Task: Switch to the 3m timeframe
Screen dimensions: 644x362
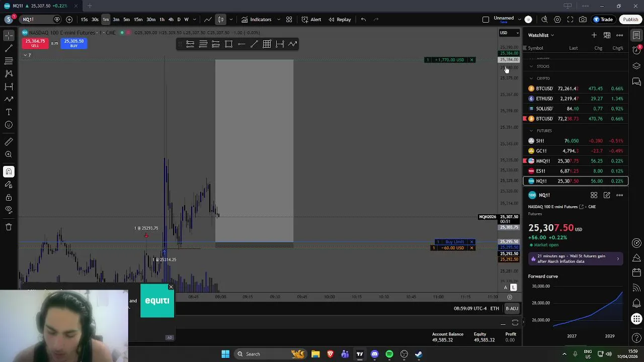Action: (116, 20)
